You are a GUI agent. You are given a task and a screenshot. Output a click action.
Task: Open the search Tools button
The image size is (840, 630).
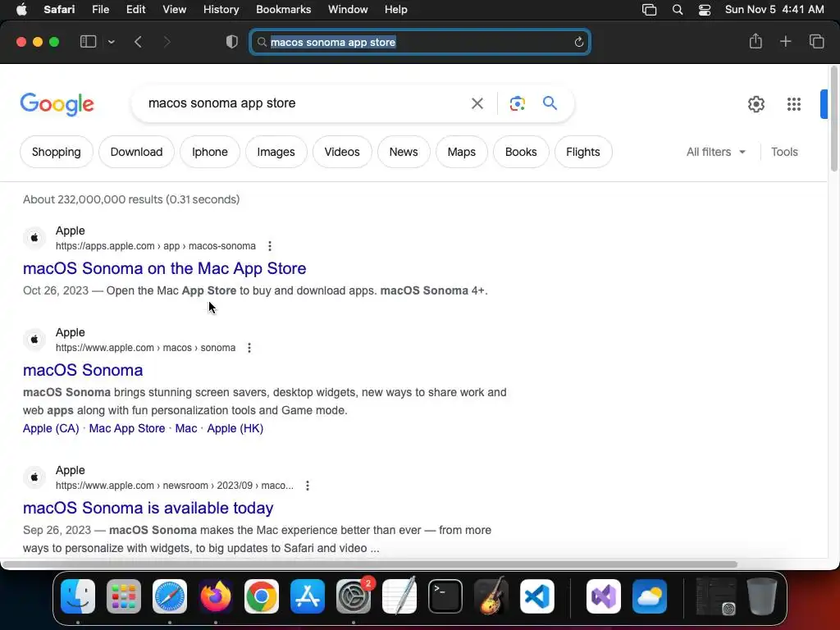pyautogui.click(x=784, y=152)
